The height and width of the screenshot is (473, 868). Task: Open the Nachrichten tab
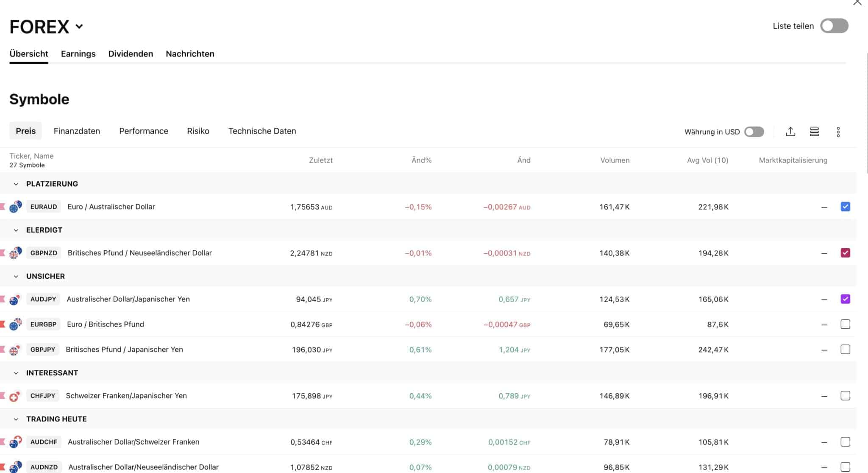190,53
